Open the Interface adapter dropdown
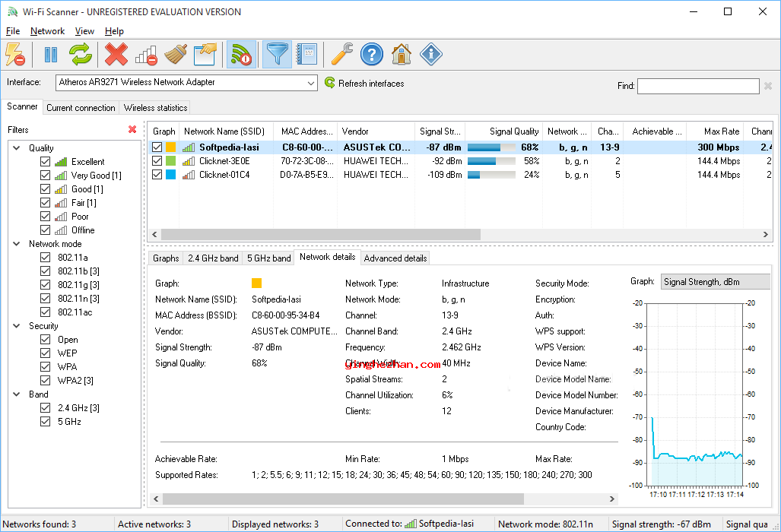 click(186, 83)
